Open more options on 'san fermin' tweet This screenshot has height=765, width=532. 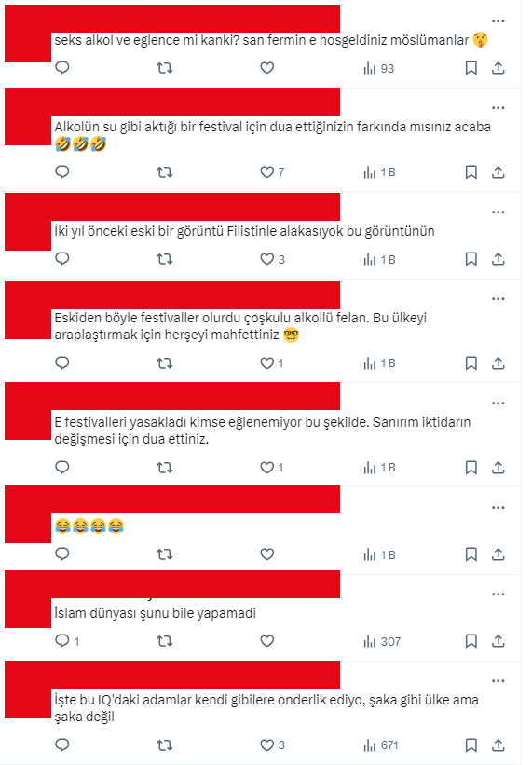[498, 21]
